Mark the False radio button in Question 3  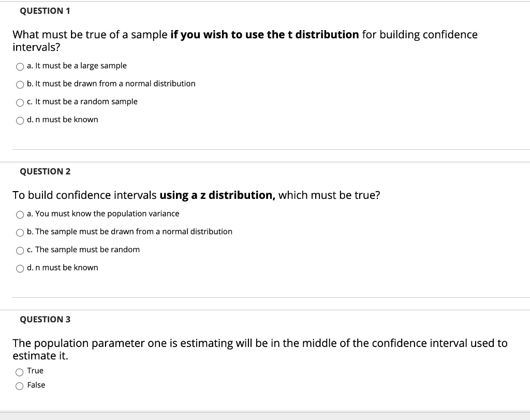[20, 385]
